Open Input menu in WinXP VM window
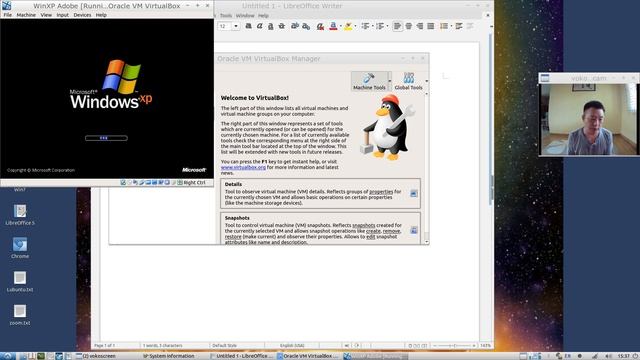Screen dimensions: 640x360 [62, 15]
